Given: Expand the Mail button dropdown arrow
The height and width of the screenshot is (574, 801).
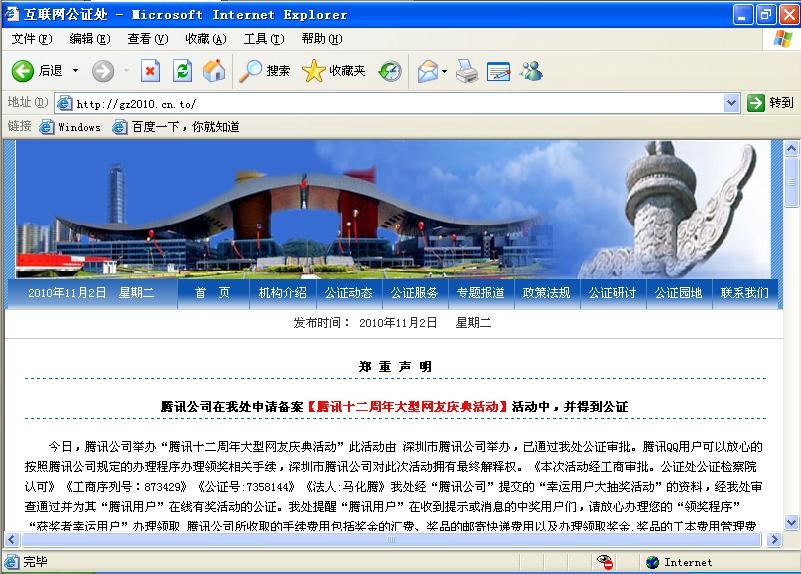Looking at the screenshot, I should 444,71.
